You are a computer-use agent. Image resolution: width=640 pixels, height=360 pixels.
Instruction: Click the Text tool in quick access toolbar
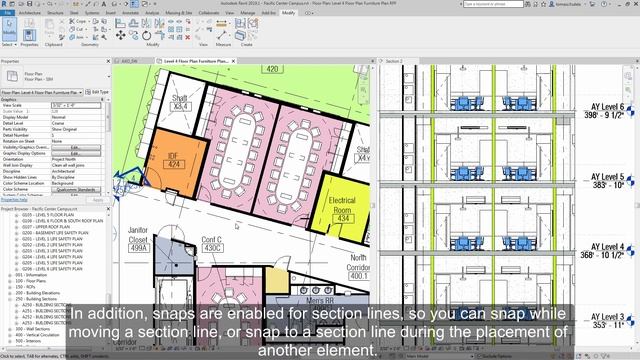[104, 4]
